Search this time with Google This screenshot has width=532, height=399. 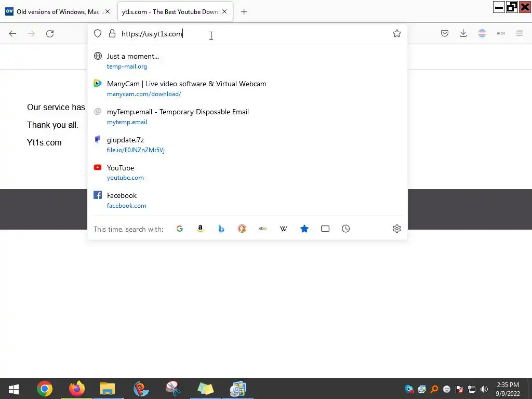pos(180,229)
